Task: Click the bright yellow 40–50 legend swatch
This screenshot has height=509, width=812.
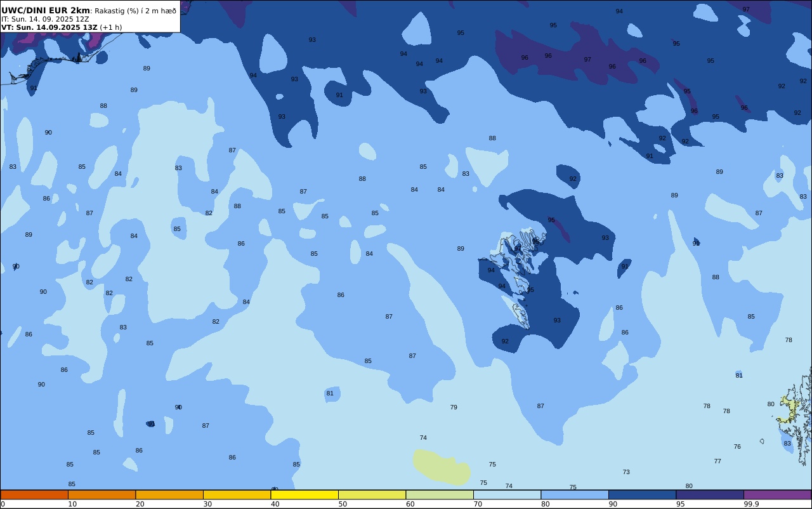Action: point(304,494)
